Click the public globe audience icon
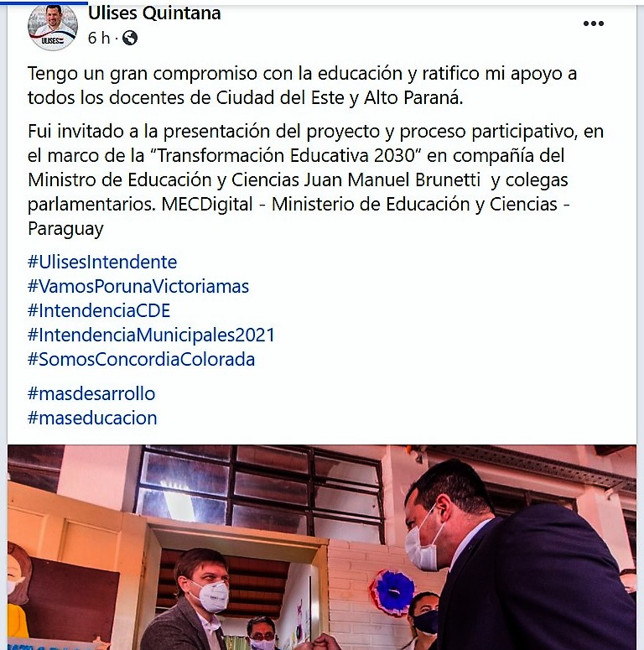The width and height of the screenshot is (644, 650). click(130, 38)
